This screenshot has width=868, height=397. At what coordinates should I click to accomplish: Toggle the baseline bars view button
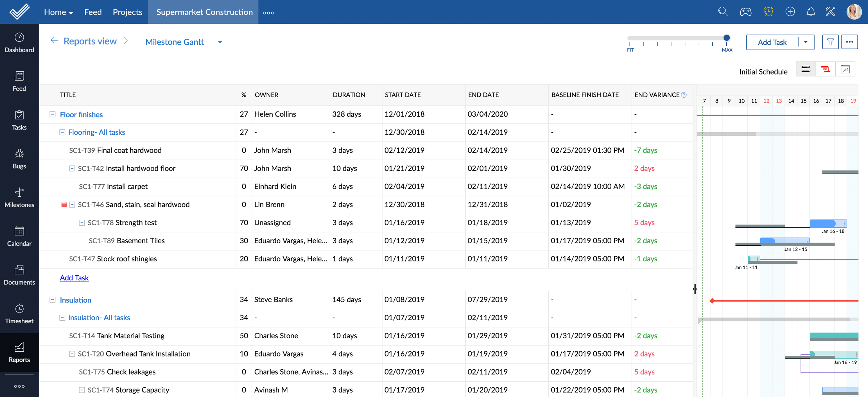click(806, 69)
